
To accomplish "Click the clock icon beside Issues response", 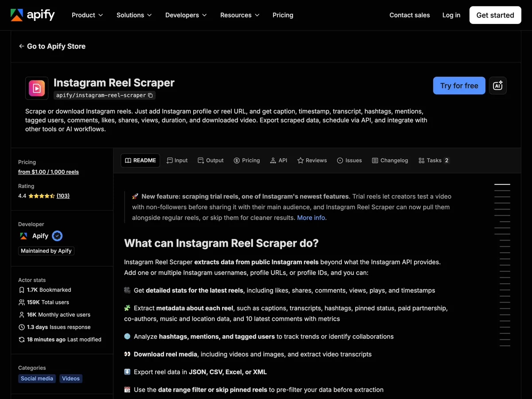I will point(22,327).
